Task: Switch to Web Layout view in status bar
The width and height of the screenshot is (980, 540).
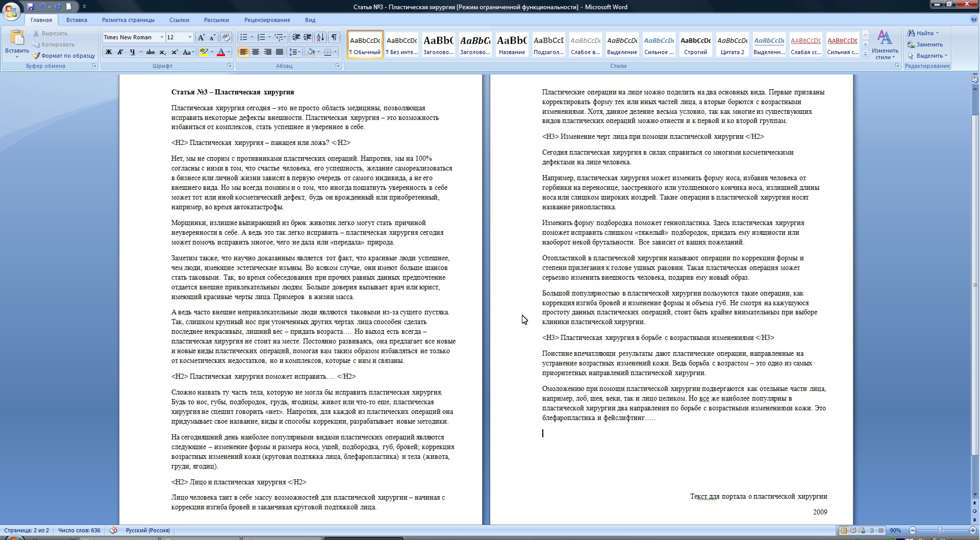Action: point(862,530)
